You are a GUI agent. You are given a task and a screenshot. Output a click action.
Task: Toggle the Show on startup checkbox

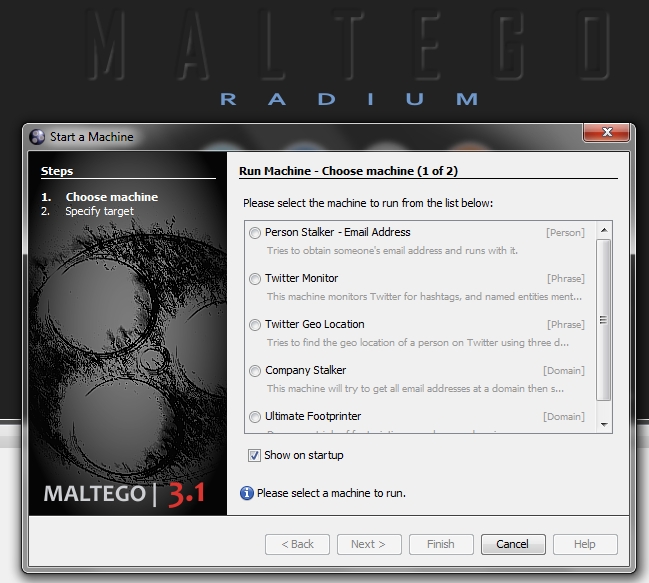[255, 456]
